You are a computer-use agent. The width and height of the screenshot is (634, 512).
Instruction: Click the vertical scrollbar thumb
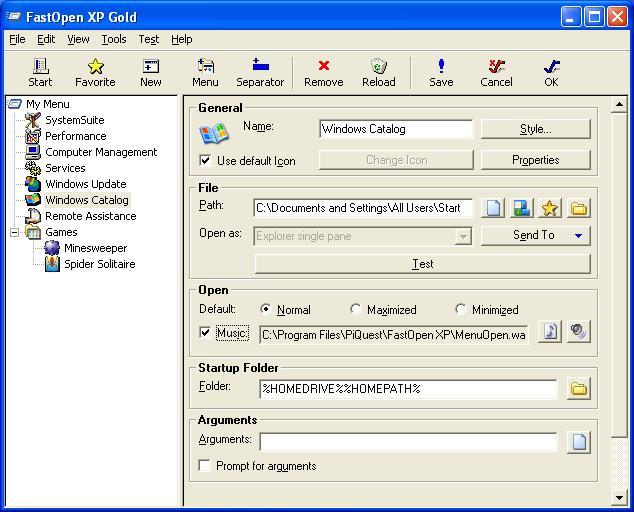619,275
